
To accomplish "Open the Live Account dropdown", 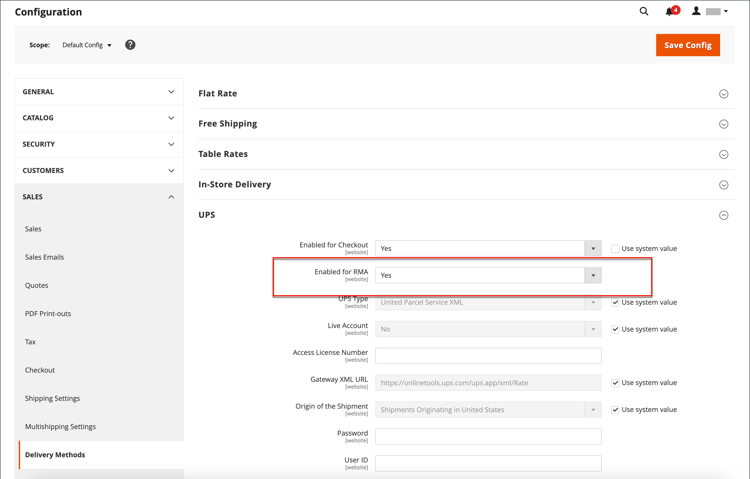I will pos(488,329).
